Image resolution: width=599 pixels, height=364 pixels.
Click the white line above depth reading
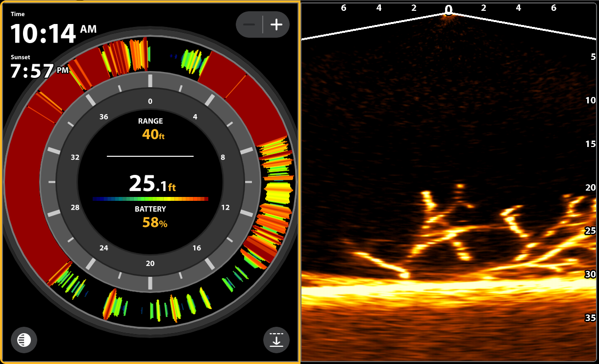150,156
